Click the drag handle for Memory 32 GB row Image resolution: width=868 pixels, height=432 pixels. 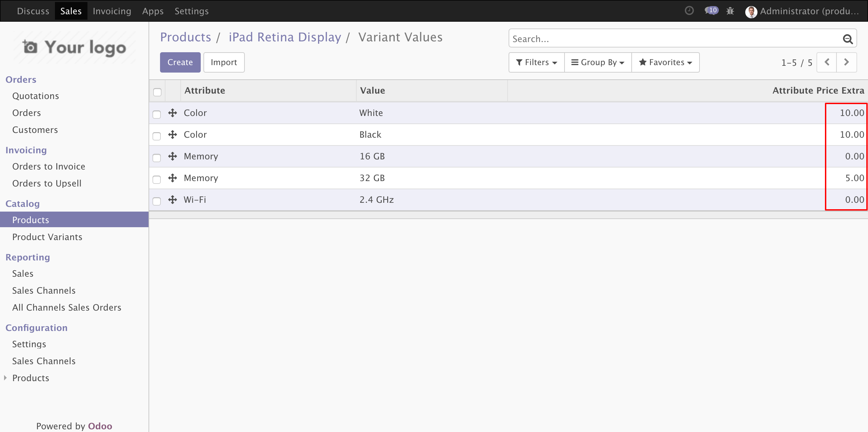pyautogui.click(x=173, y=178)
